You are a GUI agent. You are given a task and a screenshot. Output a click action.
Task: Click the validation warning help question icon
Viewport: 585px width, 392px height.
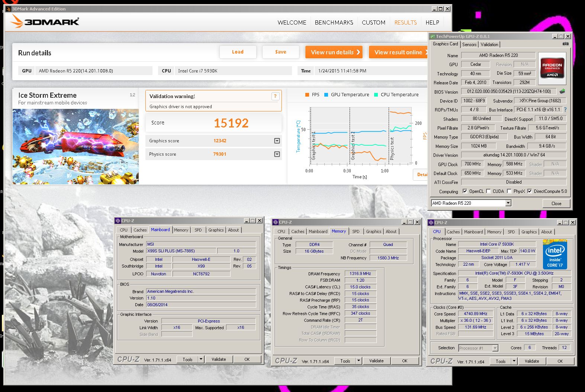point(275,96)
